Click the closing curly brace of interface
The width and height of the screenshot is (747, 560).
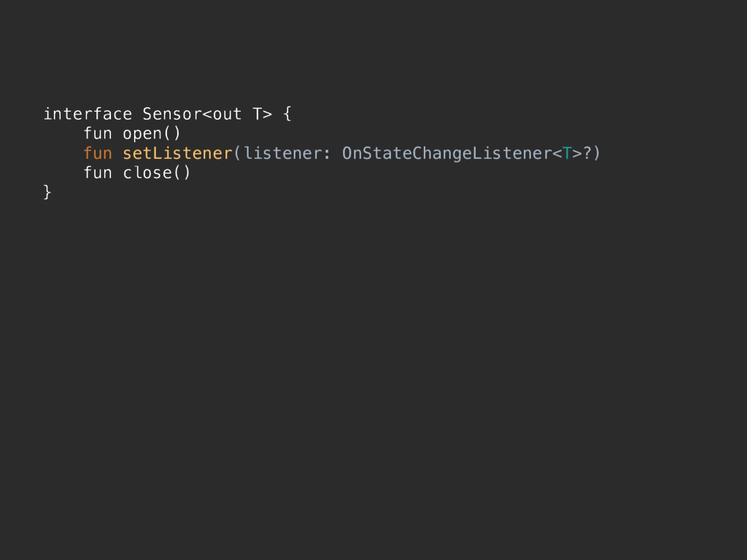(x=47, y=192)
